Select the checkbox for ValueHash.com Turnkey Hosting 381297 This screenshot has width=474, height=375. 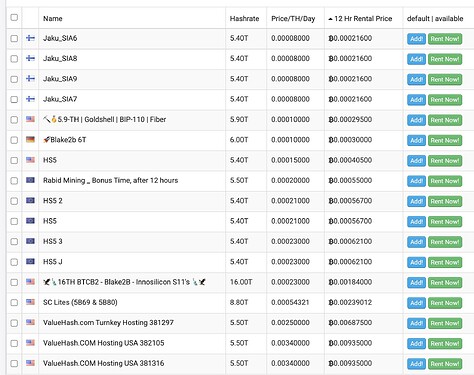tap(14, 323)
